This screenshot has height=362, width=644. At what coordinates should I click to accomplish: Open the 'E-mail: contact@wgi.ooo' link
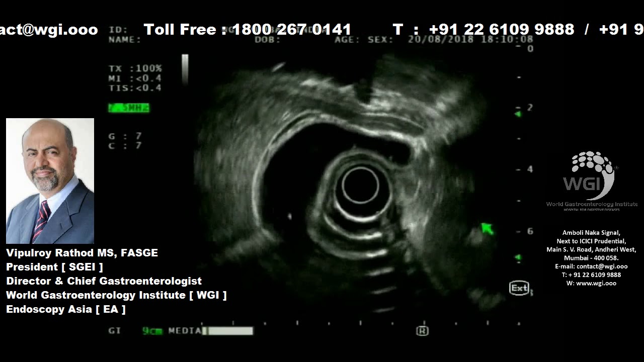pyautogui.click(x=591, y=266)
